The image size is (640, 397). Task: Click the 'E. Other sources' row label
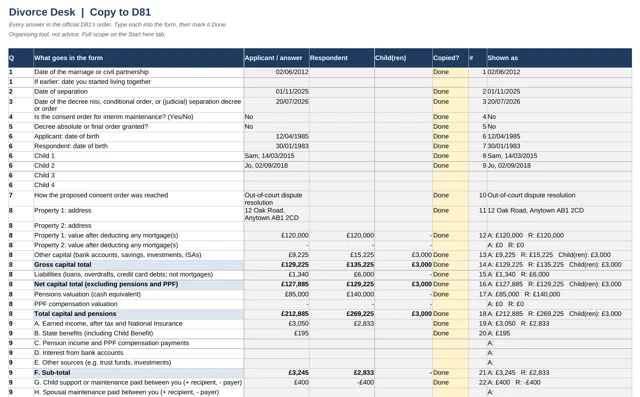[x=138, y=363]
